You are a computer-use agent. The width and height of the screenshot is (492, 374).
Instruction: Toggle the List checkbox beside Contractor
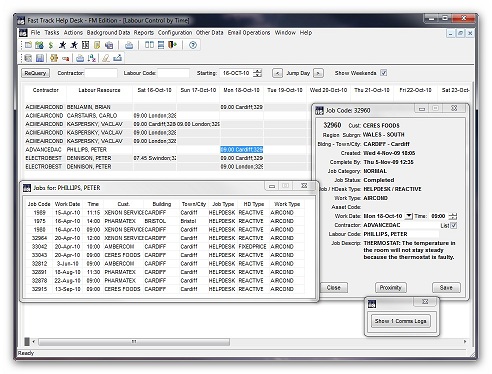pyautogui.click(x=453, y=225)
